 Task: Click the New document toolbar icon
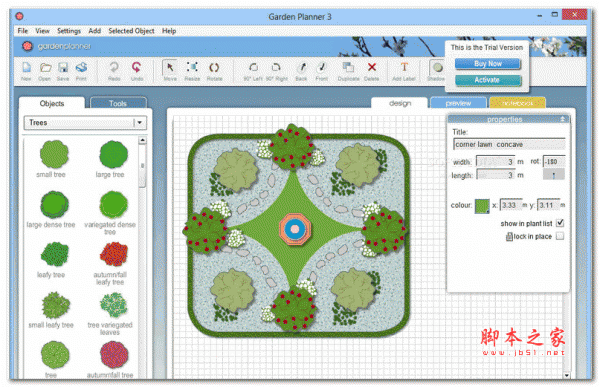point(26,68)
